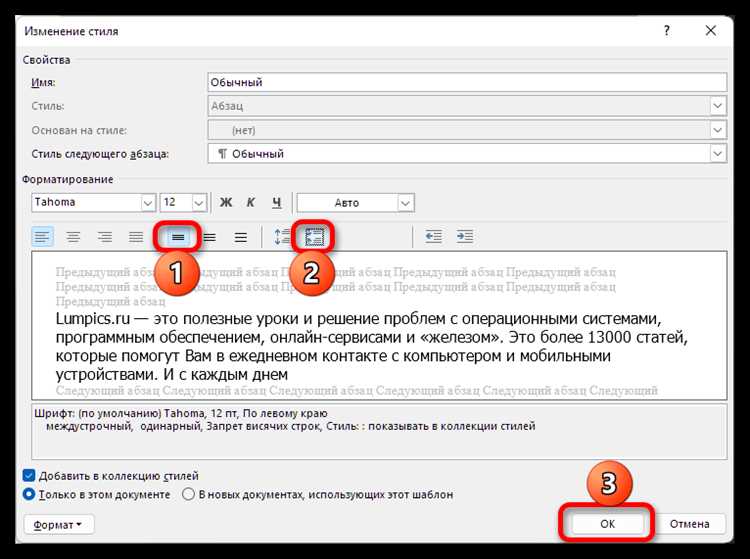Select В новых документах radio button
The height and width of the screenshot is (559, 750).
[188, 494]
